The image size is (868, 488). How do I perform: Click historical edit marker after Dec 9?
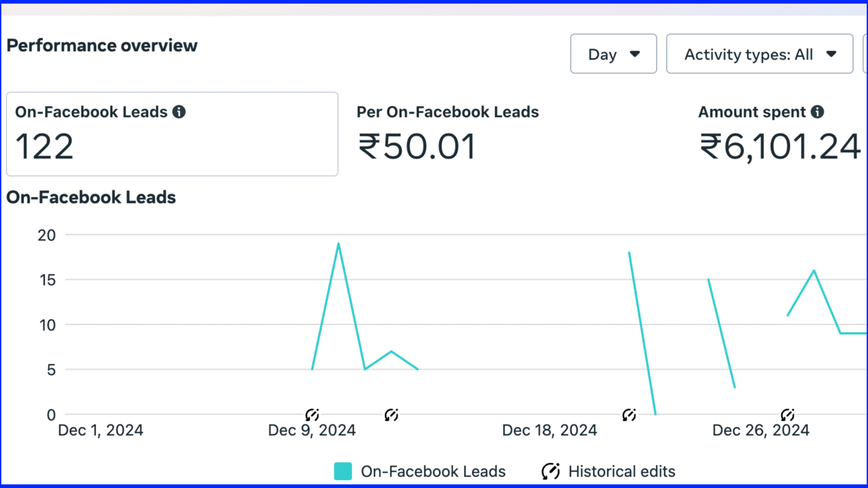(x=391, y=414)
